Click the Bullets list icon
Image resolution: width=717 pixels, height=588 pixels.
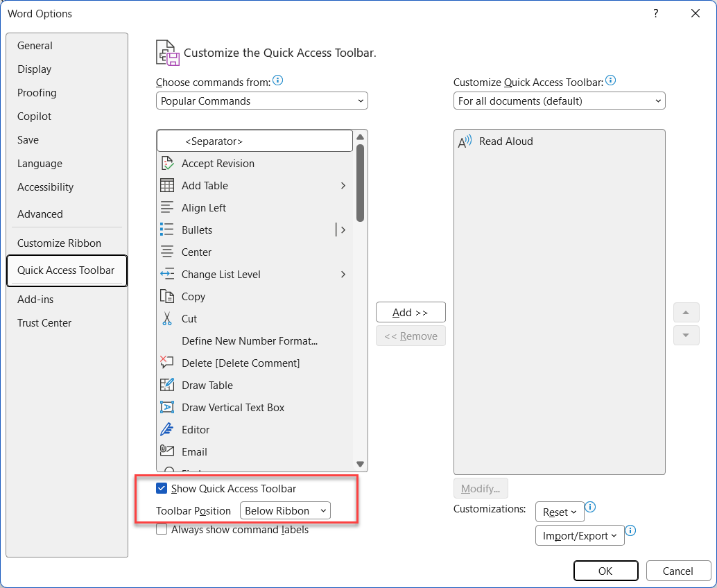point(167,230)
